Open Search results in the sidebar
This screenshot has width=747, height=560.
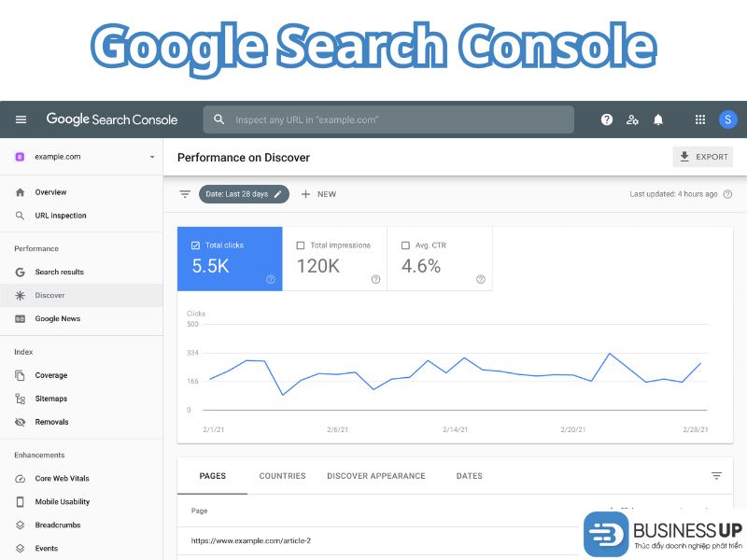pos(81,272)
